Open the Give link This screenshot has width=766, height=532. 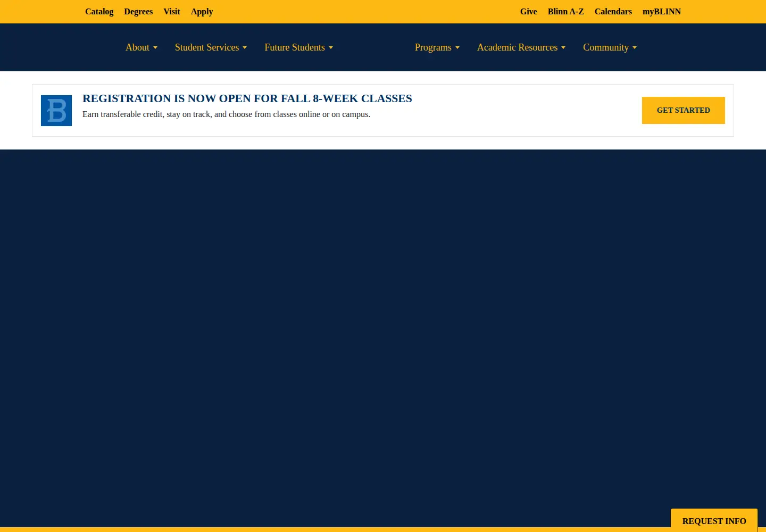point(529,12)
